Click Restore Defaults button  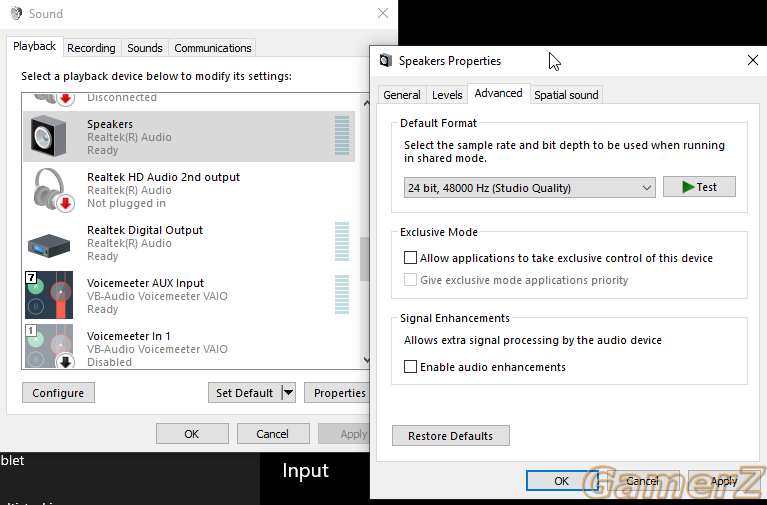451,436
